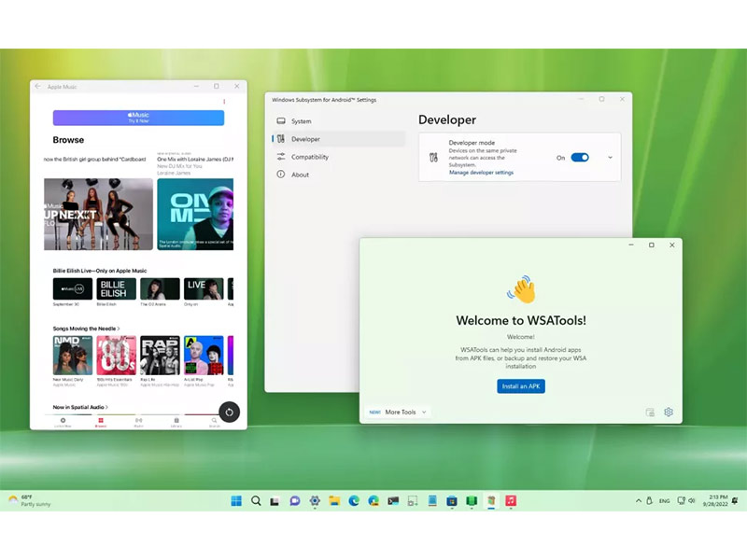Open the Windows Start menu
747x560 pixels.
[x=236, y=501]
